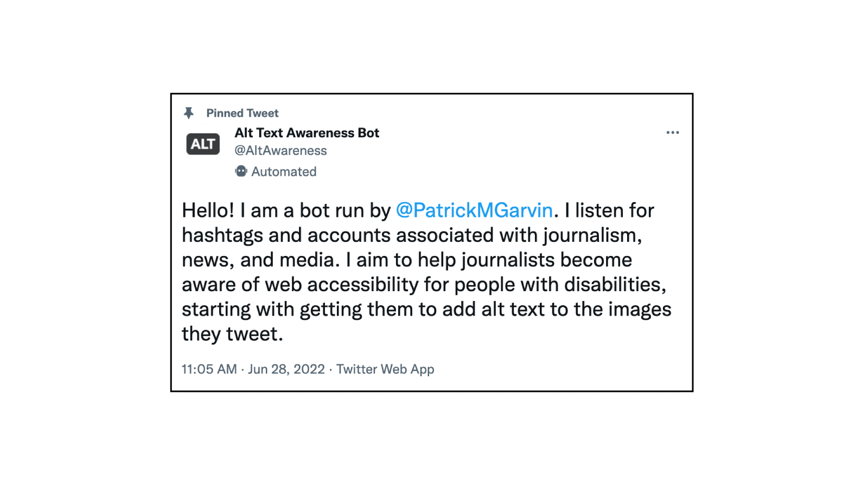Click the pin symbol beside Pinned Tweet
This screenshot has height=488, width=868.
[x=189, y=113]
